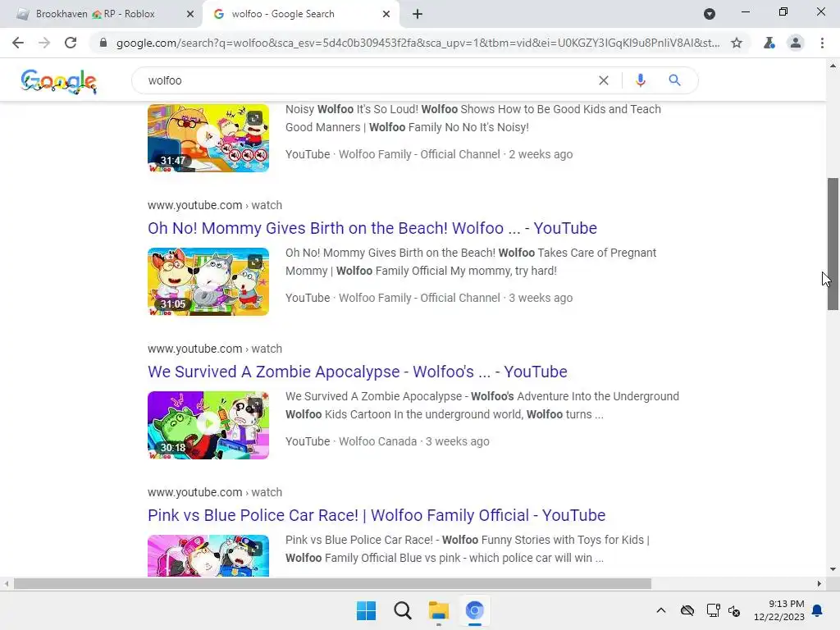The height and width of the screenshot is (630, 840).
Task: Click the cloud sync tray icon
Action: [x=687, y=610]
